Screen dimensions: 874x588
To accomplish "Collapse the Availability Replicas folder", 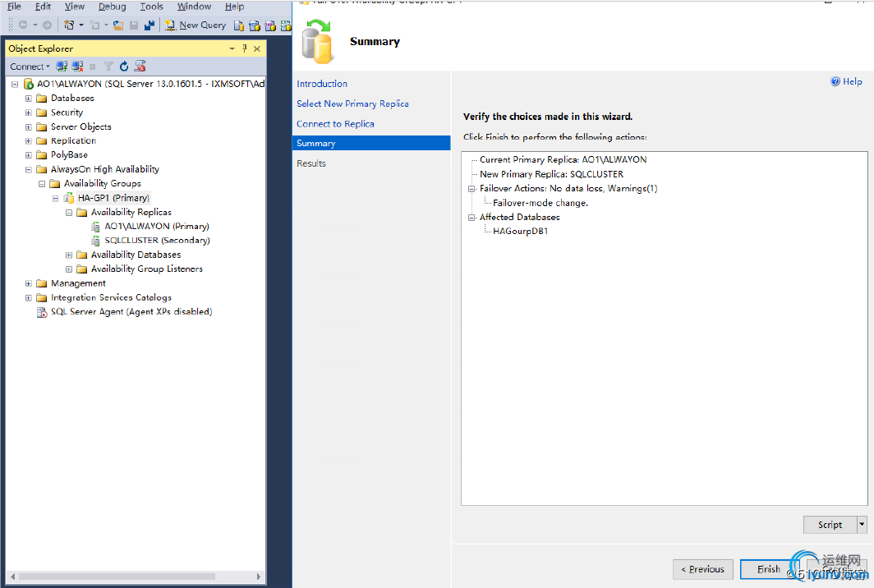I will pyautogui.click(x=68, y=213).
